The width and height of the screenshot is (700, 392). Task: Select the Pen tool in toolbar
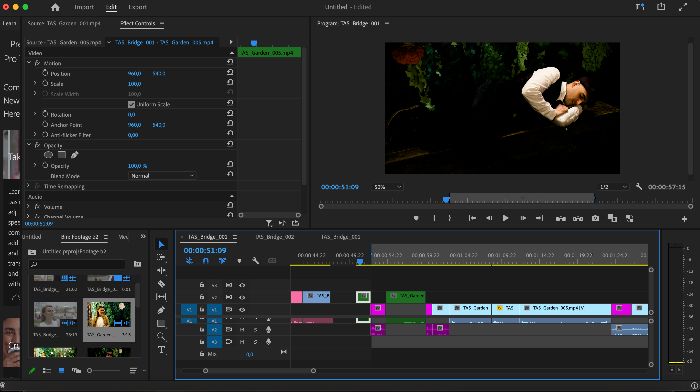tap(161, 310)
